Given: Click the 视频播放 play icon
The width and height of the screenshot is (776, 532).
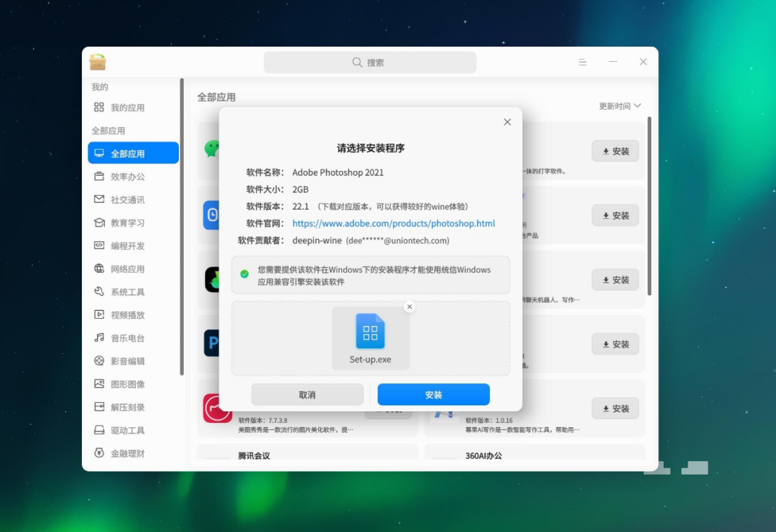Looking at the screenshot, I should click(x=99, y=314).
